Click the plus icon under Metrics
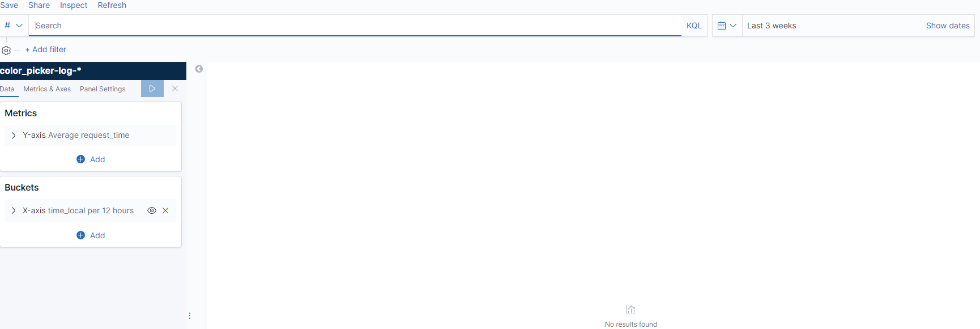This screenshot has width=980, height=329. click(x=80, y=159)
